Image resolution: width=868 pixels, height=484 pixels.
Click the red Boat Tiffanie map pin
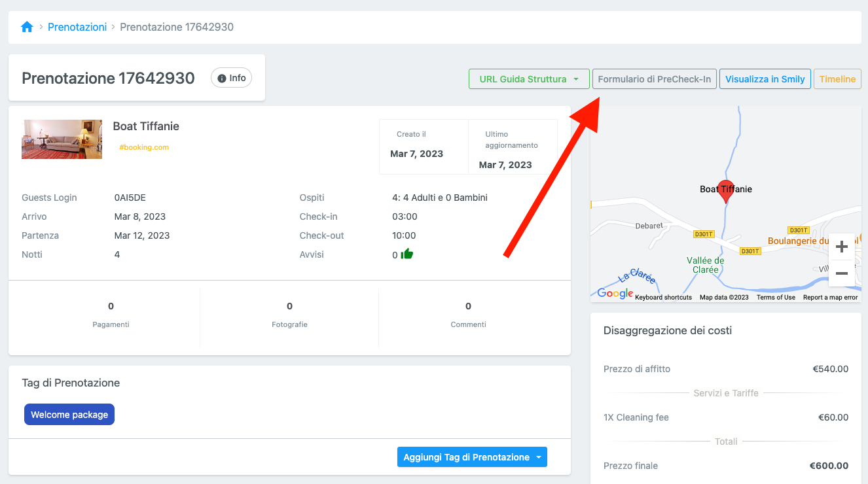pyautogui.click(x=726, y=190)
